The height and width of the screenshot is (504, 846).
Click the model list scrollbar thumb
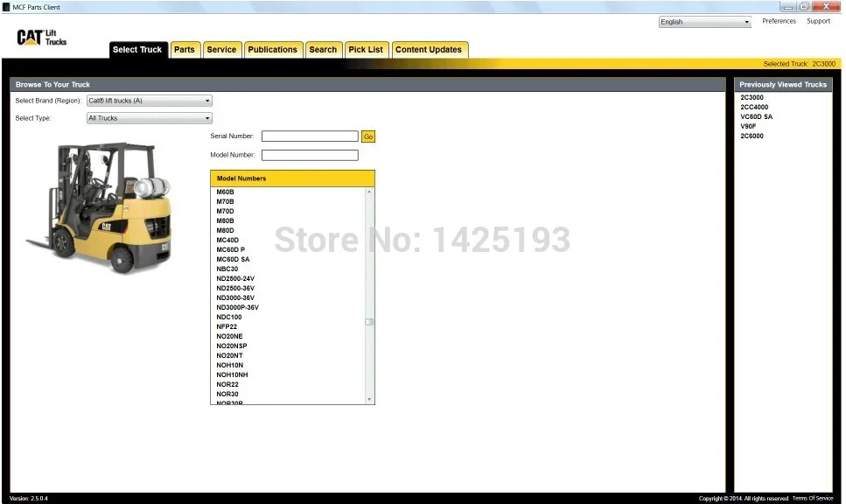[x=369, y=322]
